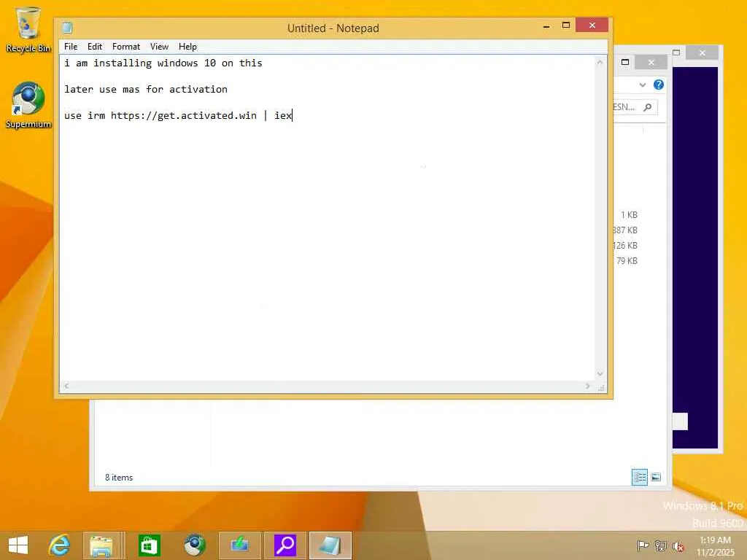Select the "1 KB" file size entry in Explorer

click(629, 215)
